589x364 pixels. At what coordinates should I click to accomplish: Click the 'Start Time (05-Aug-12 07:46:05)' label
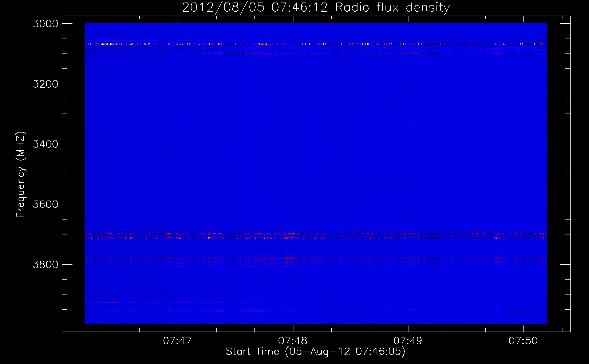(x=316, y=352)
